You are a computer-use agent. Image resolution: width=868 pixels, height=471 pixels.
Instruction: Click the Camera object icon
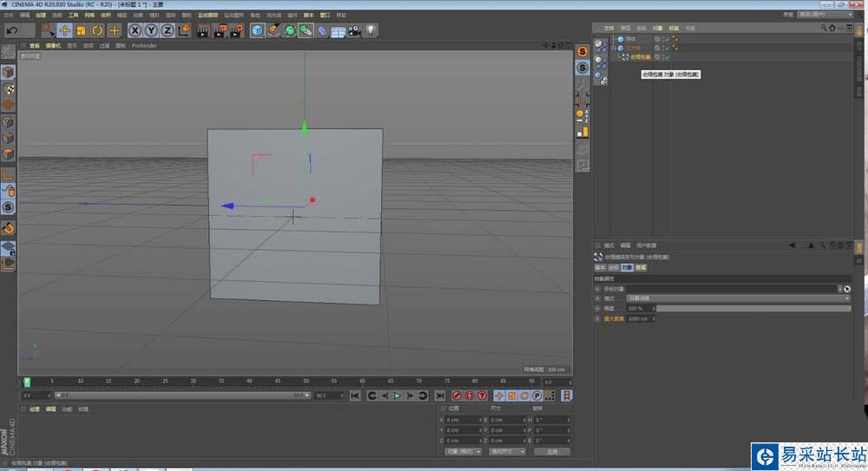pyautogui.click(x=354, y=30)
